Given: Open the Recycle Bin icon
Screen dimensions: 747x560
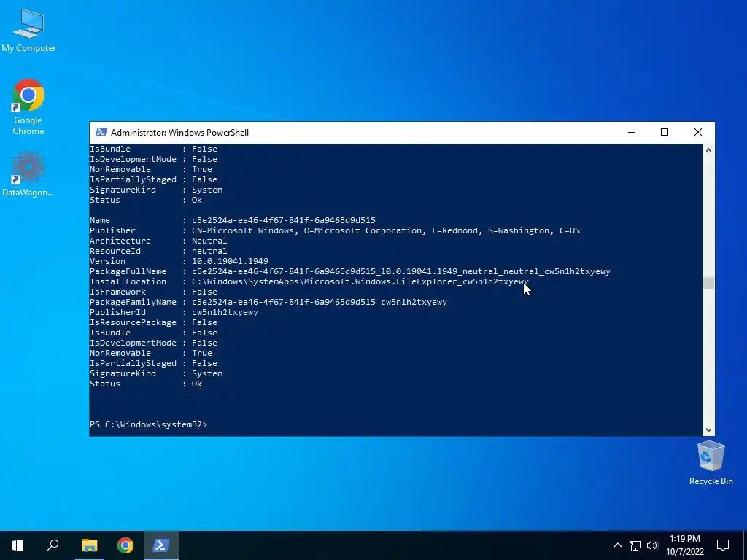Looking at the screenshot, I should point(711,463).
